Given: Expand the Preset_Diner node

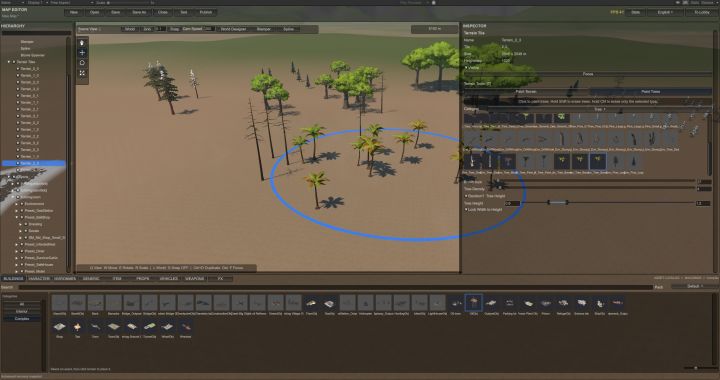Looking at the screenshot, I should (x=17, y=251).
